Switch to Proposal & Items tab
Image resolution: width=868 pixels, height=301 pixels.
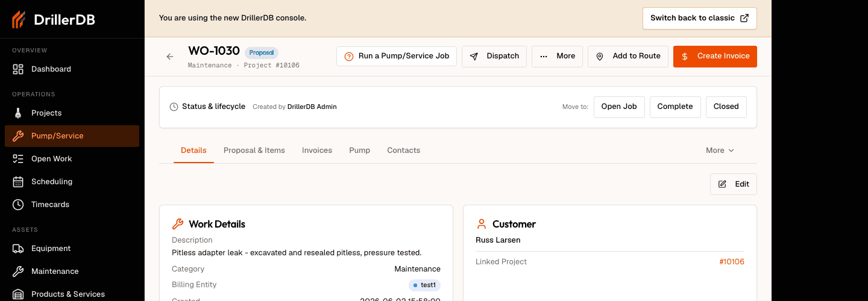[254, 150]
